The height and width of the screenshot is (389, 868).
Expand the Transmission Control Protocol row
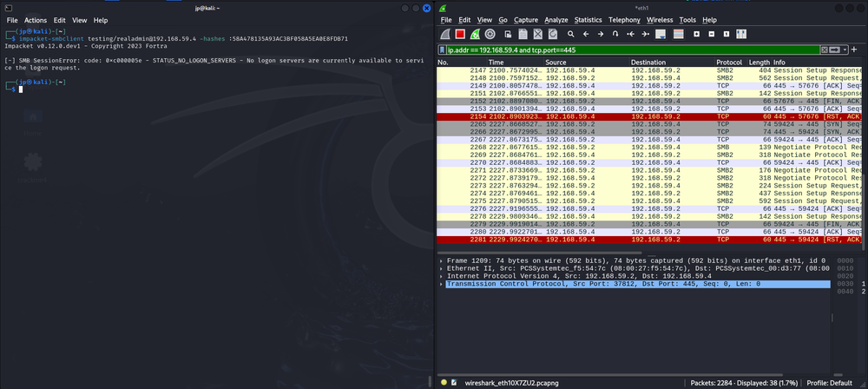[x=441, y=284]
